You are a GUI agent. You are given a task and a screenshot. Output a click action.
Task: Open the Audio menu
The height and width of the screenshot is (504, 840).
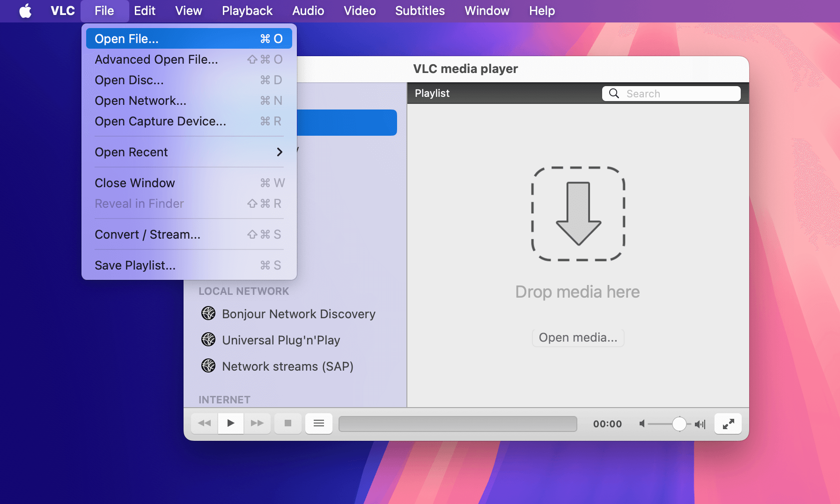[308, 11]
